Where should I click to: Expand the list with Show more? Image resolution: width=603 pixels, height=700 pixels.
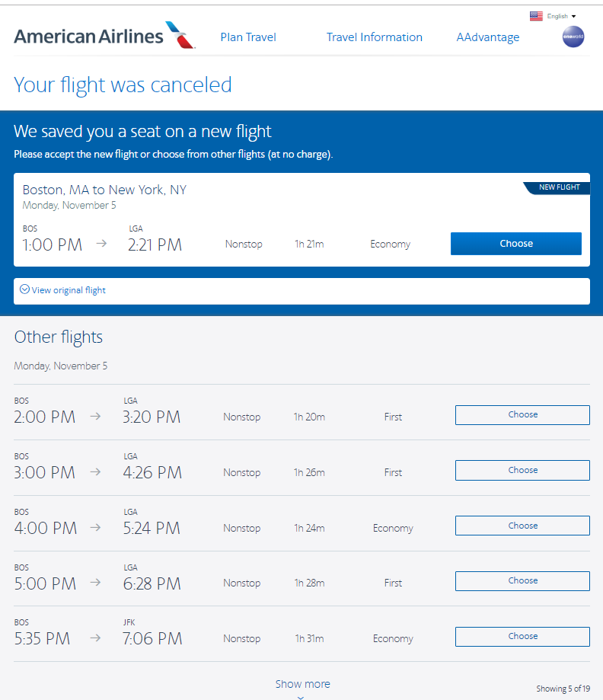tap(302, 684)
